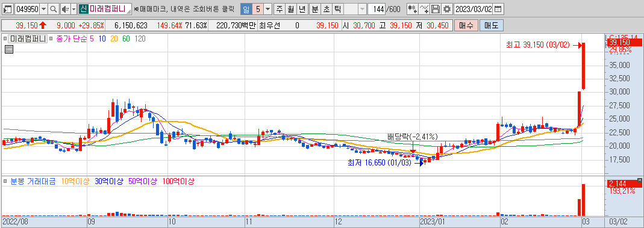Click the magenta 5-day moving average label
This screenshot has width=644, height=228.
coord(92,39)
